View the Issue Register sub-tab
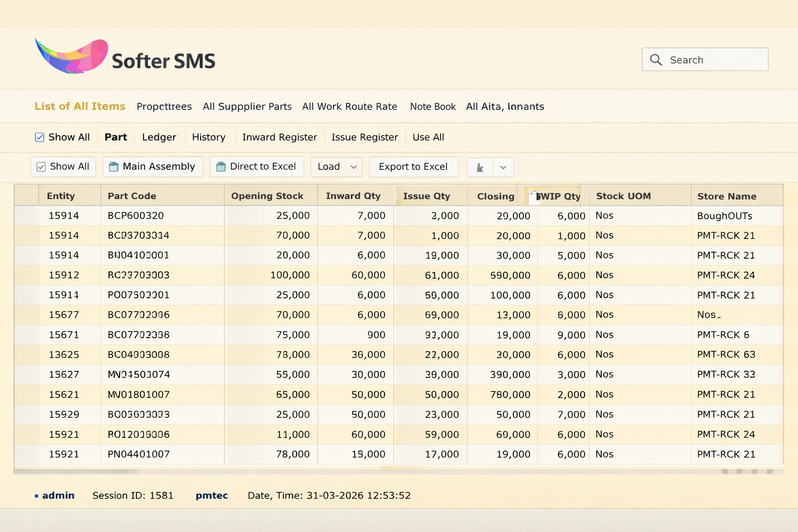 365,137
